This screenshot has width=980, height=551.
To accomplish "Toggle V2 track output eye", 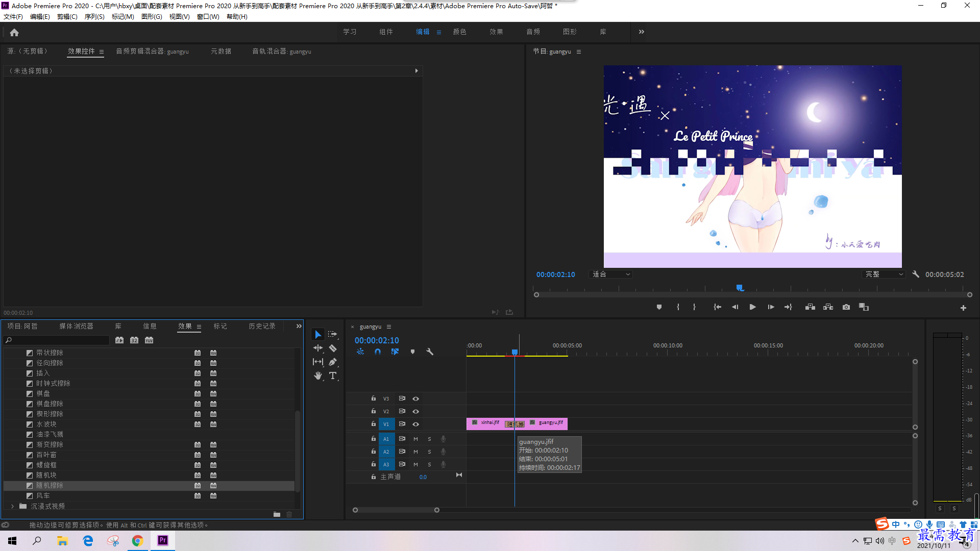I will (415, 411).
